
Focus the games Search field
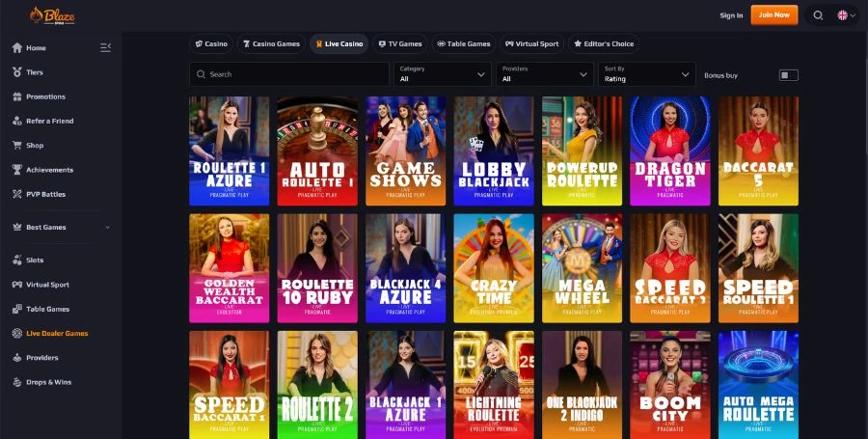click(x=289, y=74)
